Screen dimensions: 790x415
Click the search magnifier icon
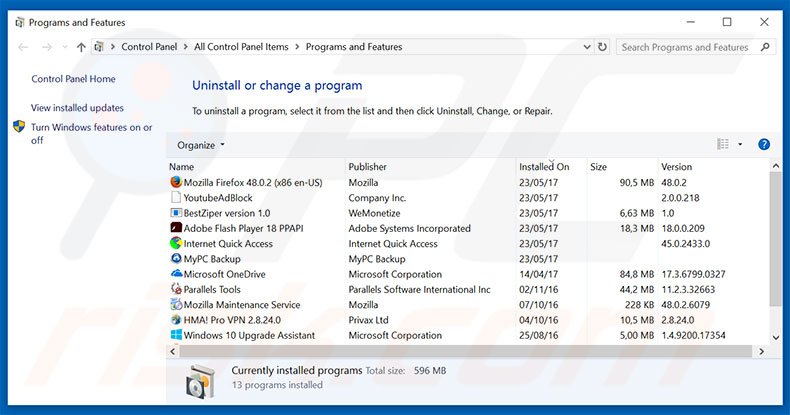pos(764,47)
